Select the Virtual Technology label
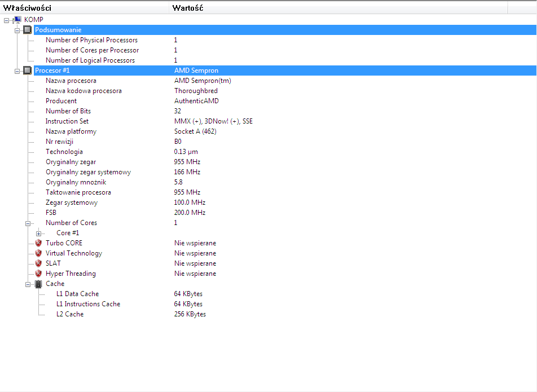The image size is (537, 392). (74, 253)
